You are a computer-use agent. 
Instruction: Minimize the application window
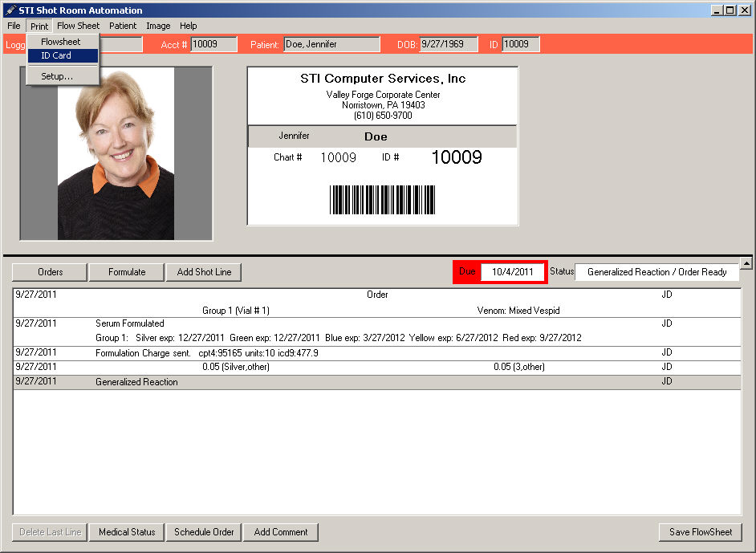coord(717,10)
